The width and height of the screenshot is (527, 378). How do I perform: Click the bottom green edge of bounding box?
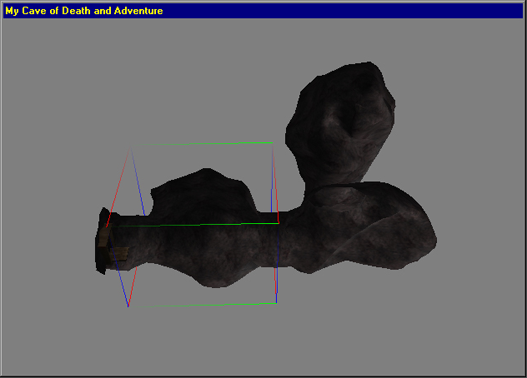click(202, 305)
